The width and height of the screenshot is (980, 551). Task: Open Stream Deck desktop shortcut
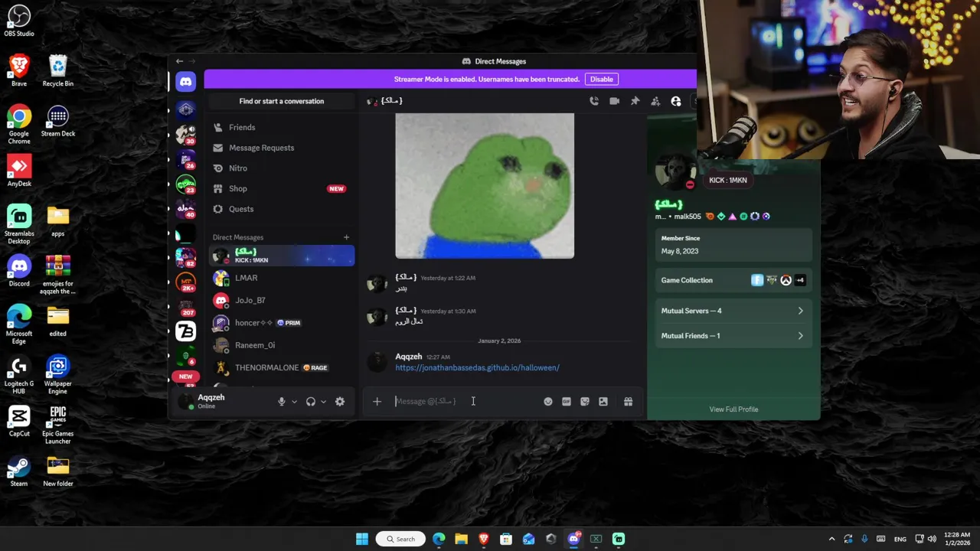[x=58, y=121]
